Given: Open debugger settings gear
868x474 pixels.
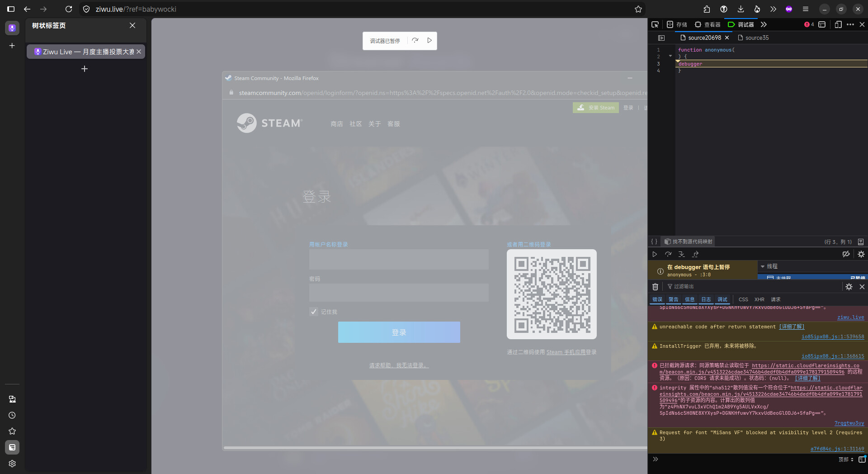Looking at the screenshot, I should [861, 254].
